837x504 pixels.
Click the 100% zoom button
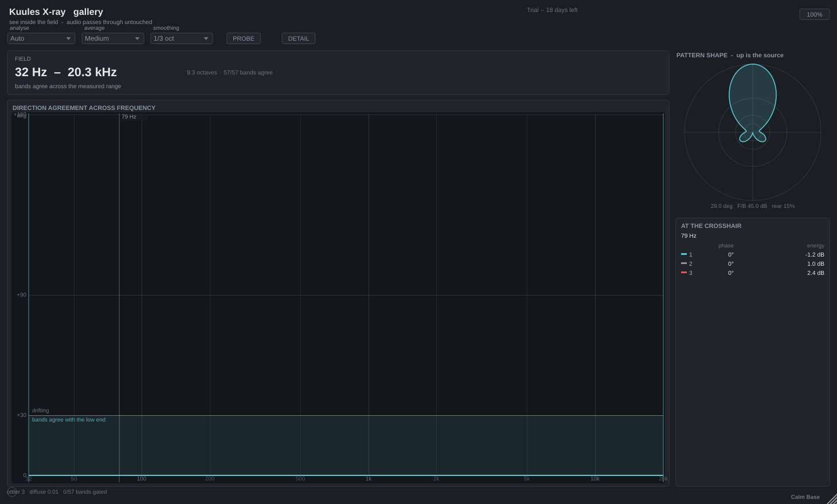pos(815,14)
